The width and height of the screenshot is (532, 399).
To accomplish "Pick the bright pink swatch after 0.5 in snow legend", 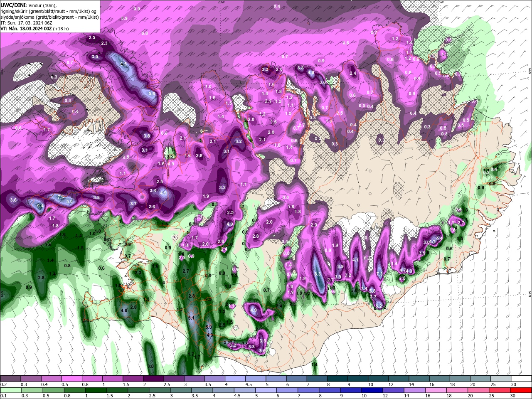I will click(x=71, y=379).
